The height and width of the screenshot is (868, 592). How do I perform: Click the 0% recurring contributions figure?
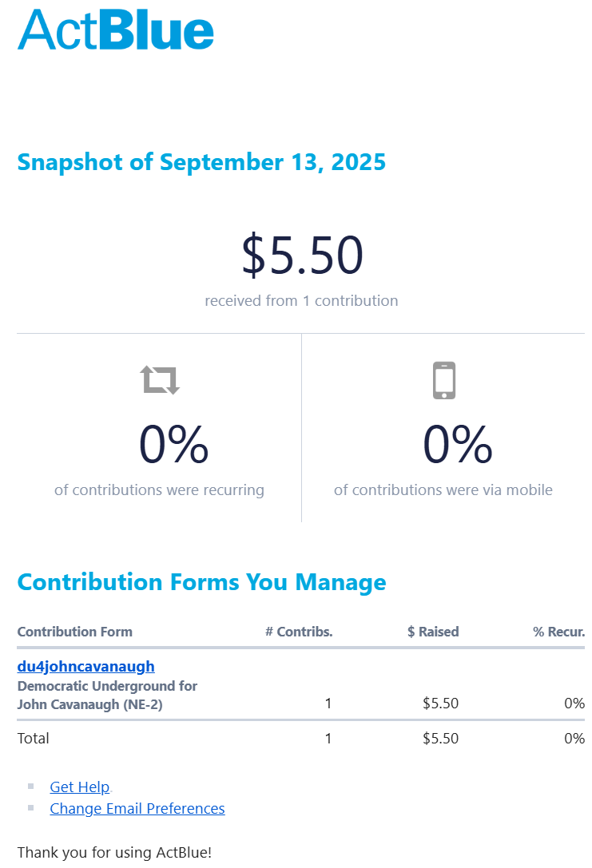173,445
